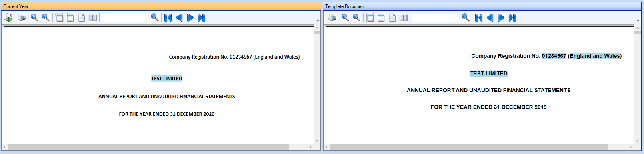644x154 pixels.
Task: Click annual report heading in Template Document
Action: point(489,90)
